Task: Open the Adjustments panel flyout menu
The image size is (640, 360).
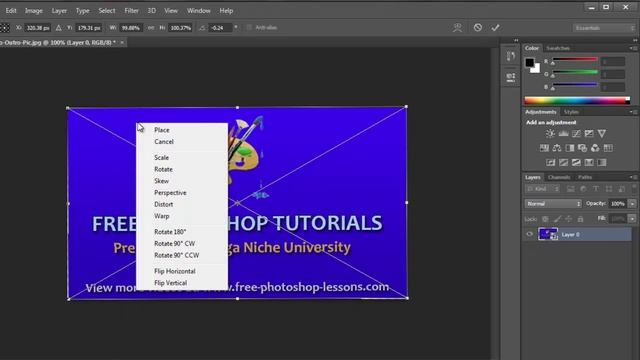Action: 633,112
